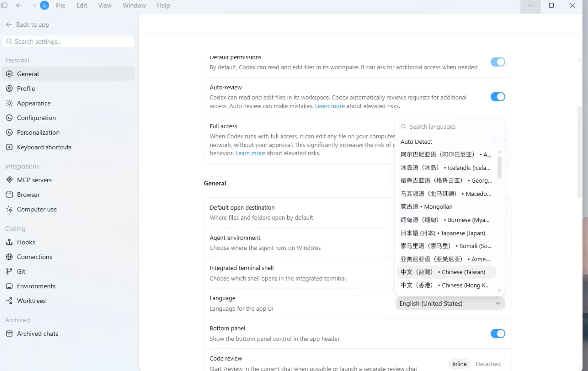
Task: Focus the Search settings input field
Action: (68, 42)
